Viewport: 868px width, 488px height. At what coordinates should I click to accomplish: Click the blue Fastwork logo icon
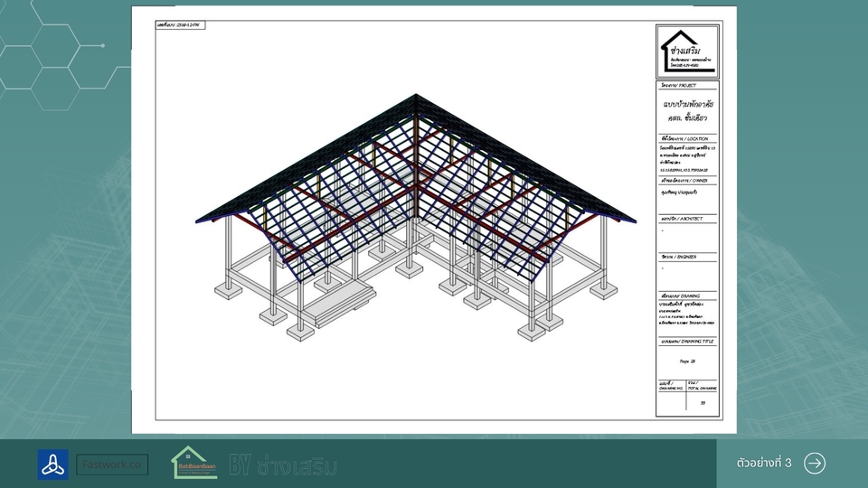pyautogui.click(x=52, y=465)
